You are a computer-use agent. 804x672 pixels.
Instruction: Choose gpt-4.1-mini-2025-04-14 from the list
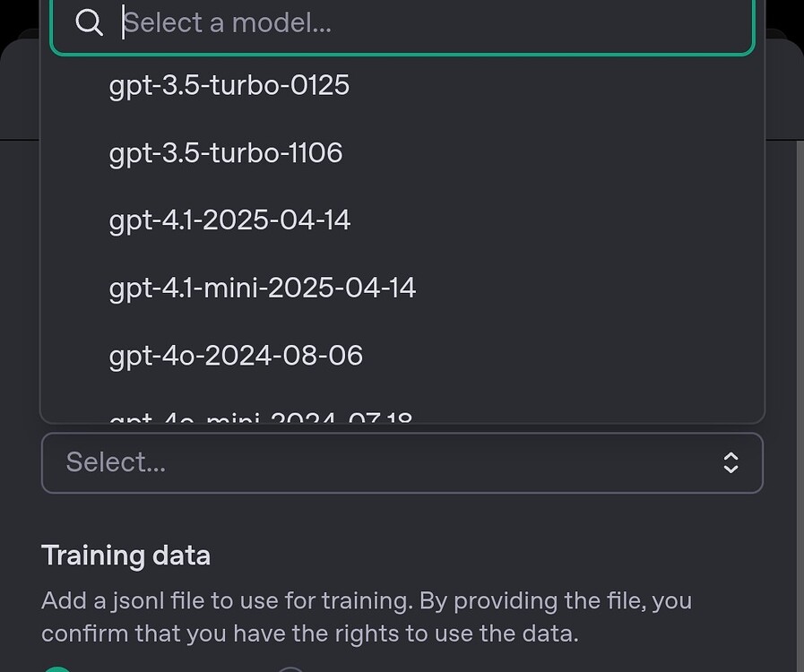263,288
